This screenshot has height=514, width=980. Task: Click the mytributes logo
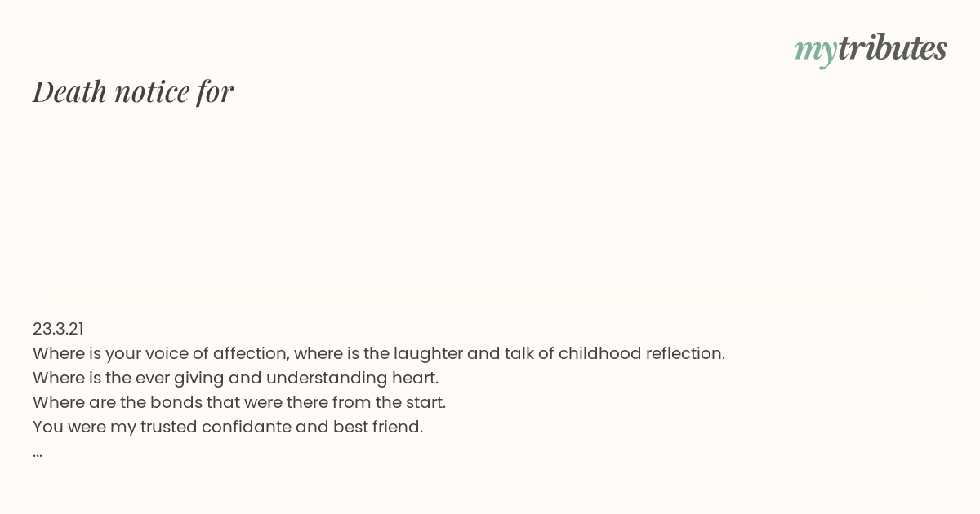(x=871, y=49)
